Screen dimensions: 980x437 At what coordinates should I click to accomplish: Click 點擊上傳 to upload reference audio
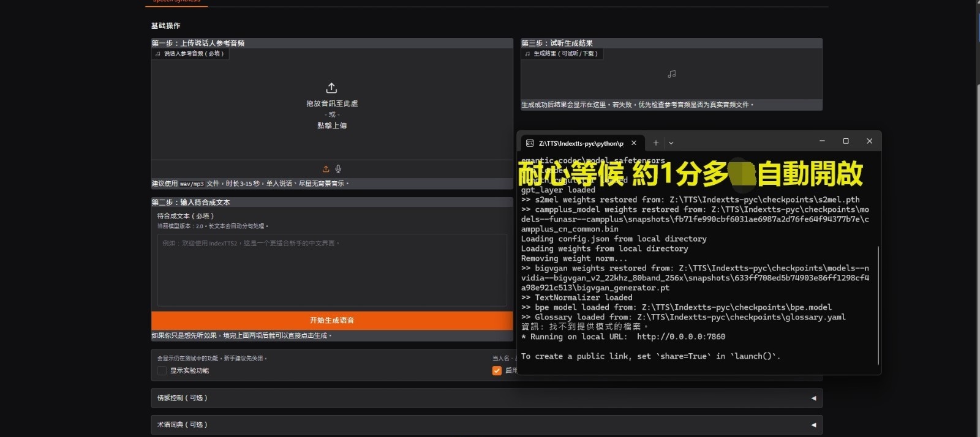tap(331, 125)
